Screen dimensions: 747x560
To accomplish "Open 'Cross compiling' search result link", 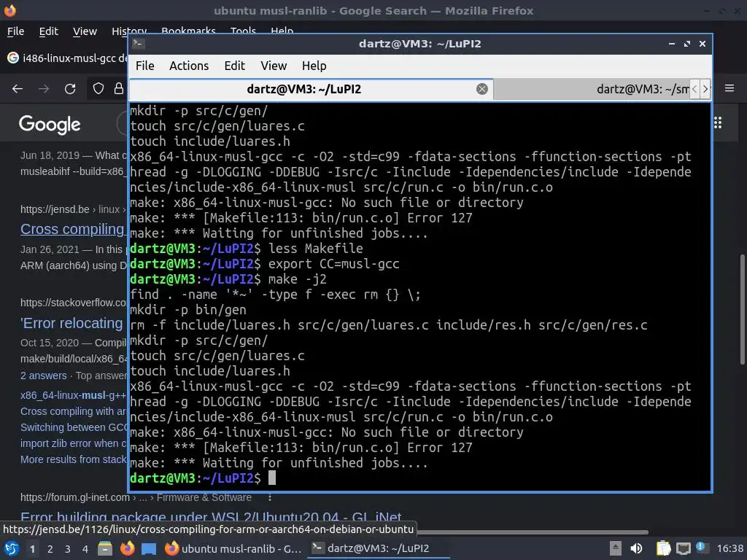I will click(x=73, y=229).
